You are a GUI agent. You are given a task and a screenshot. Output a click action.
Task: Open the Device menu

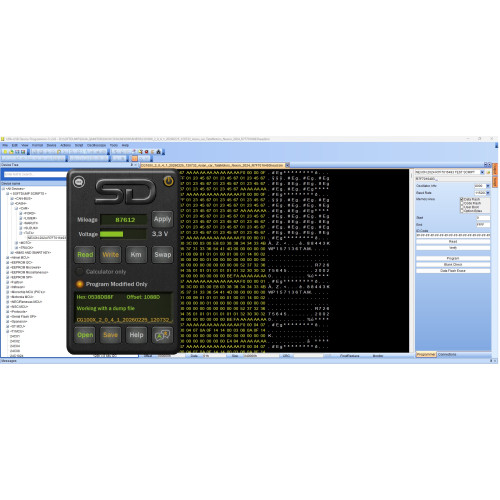(51, 145)
